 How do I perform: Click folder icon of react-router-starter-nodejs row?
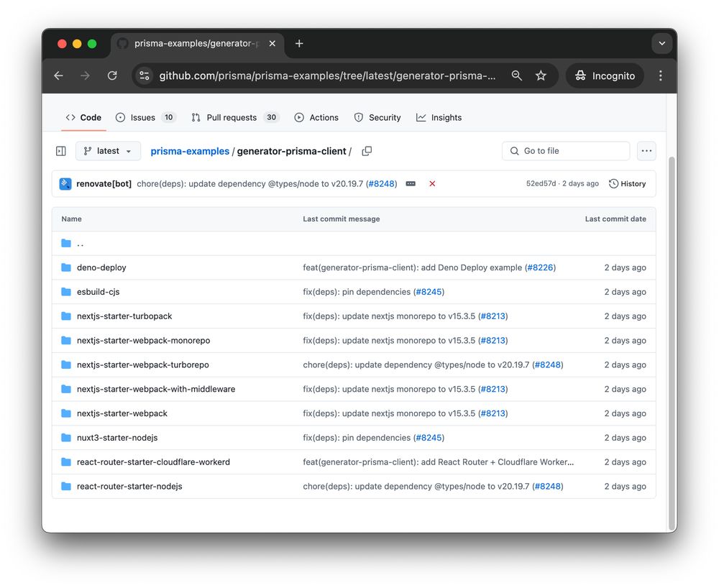click(66, 486)
